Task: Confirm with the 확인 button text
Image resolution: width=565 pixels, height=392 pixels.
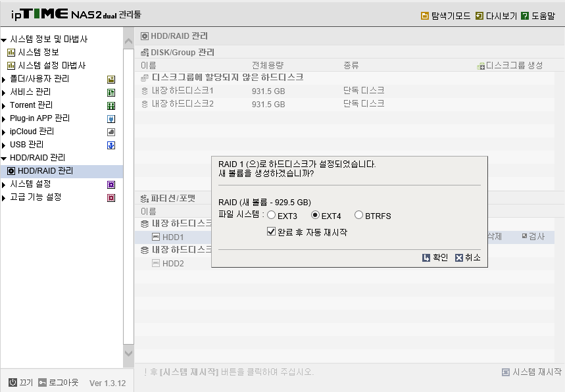Action: [440, 258]
